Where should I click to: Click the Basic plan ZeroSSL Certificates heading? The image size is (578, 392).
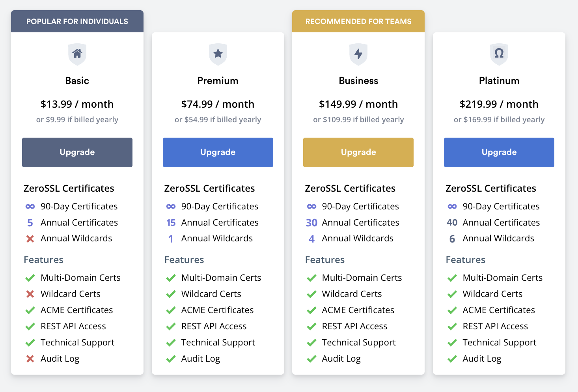69,189
